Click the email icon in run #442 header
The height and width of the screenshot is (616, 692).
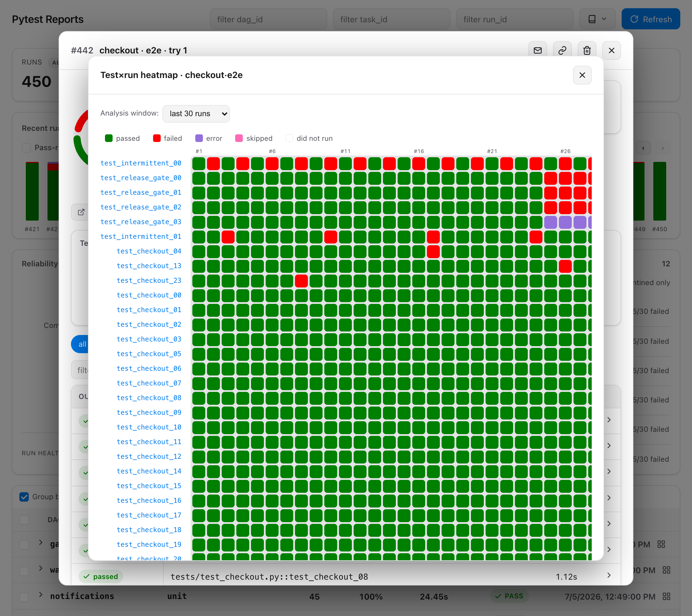[x=538, y=50]
